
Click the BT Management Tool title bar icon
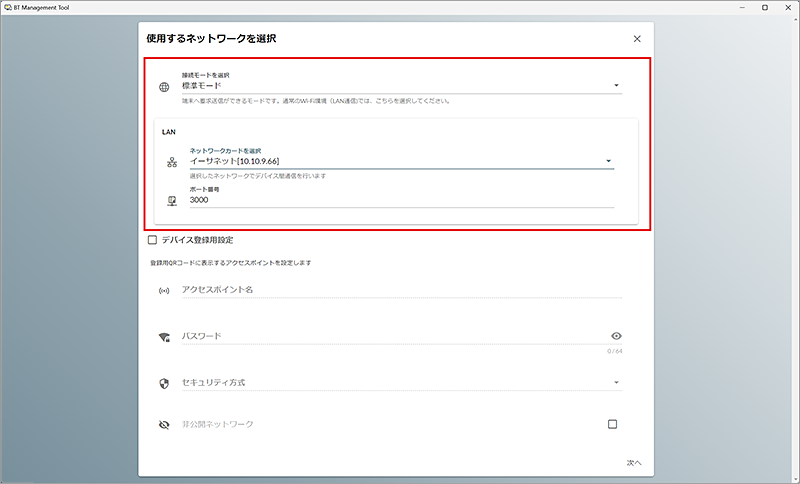9,7
